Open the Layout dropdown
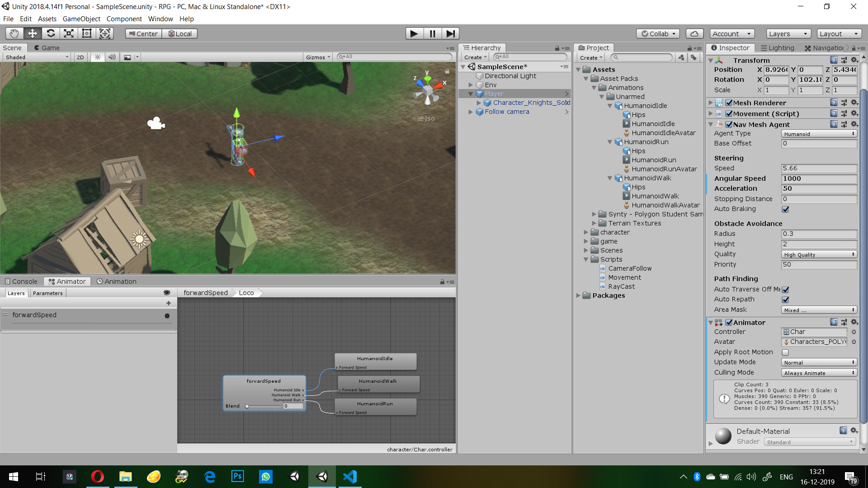The height and width of the screenshot is (488, 868). [x=839, y=33]
